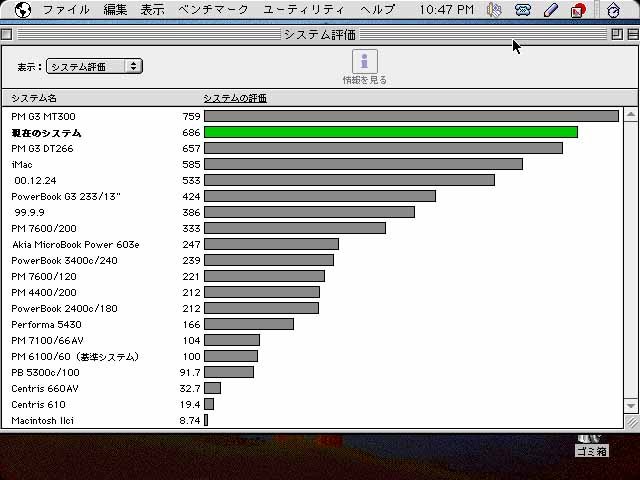Click the telephone modem menu bar icon
The image size is (640, 480).
[x=523, y=10]
